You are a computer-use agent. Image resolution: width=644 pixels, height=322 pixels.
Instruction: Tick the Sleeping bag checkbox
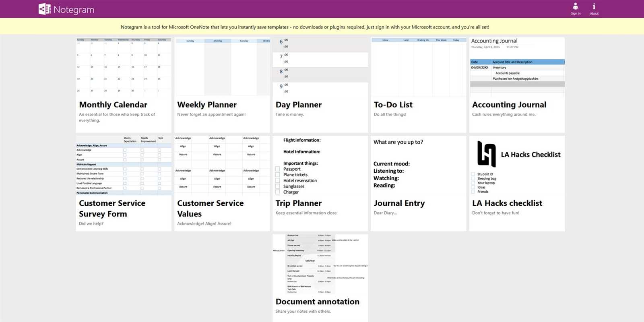[x=473, y=179]
